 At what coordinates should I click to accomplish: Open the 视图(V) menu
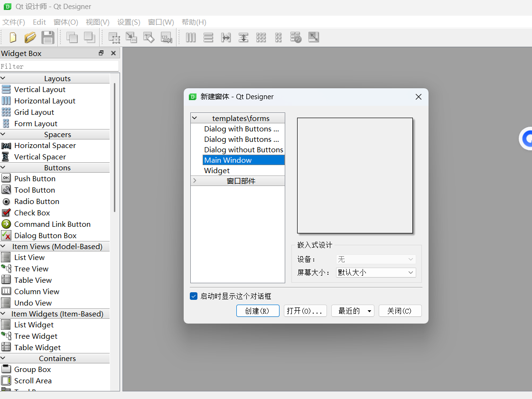tap(98, 22)
